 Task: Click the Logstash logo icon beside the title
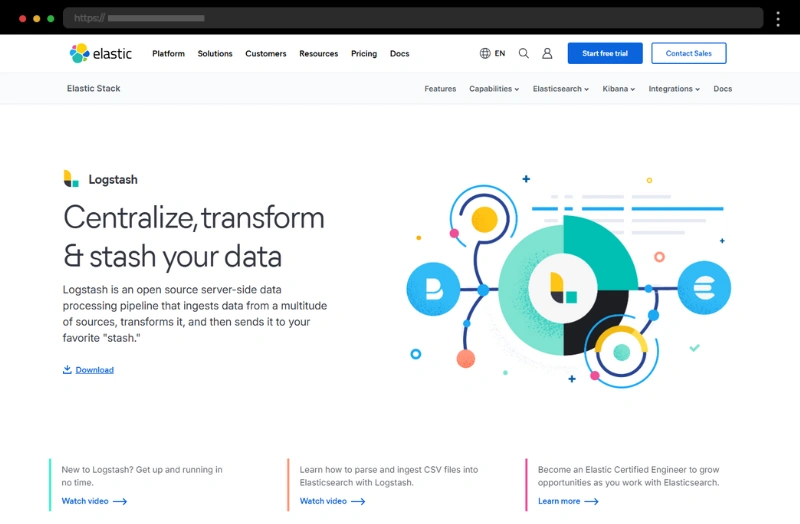(x=71, y=179)
